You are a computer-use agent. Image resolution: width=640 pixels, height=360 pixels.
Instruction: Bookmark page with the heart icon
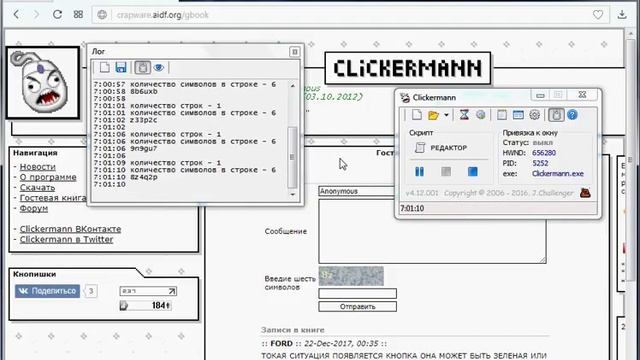tap(598, 15)
